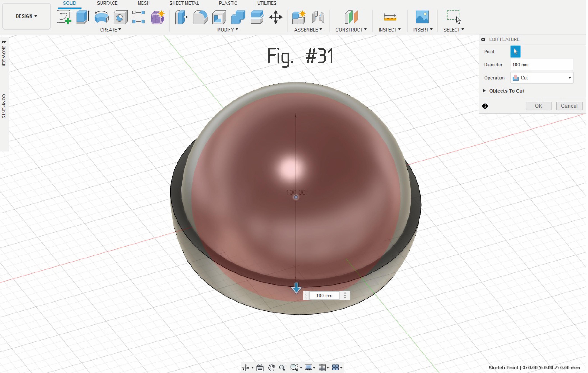Select the New Component icon
This screenshot has height=373, width=588.
299,17
